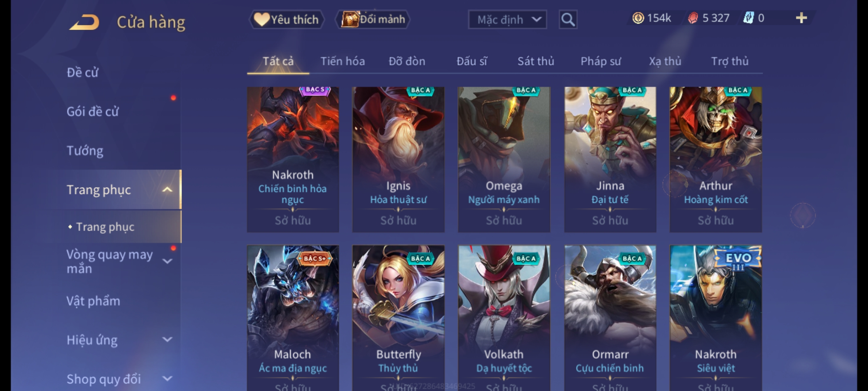Open Gói đề cử in the sidebar
The height and width of the screenshot is (391, 868).
pyautogui.click(x=93, y=112)
